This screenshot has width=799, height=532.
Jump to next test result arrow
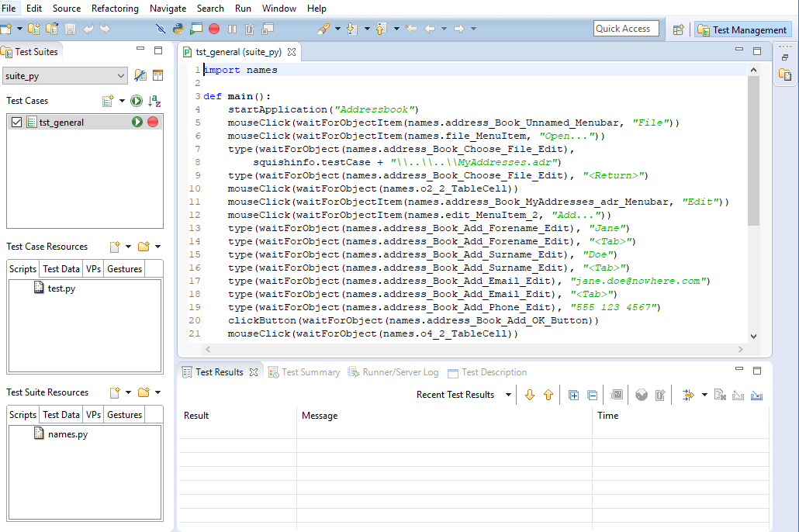[530, 395]
